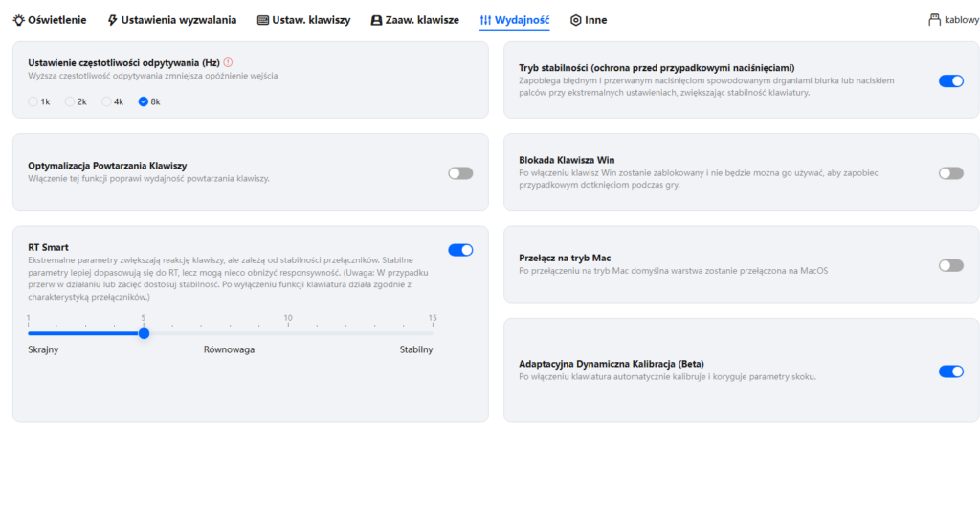Open the Ustaw. klawiszy tab

(303, 20)
